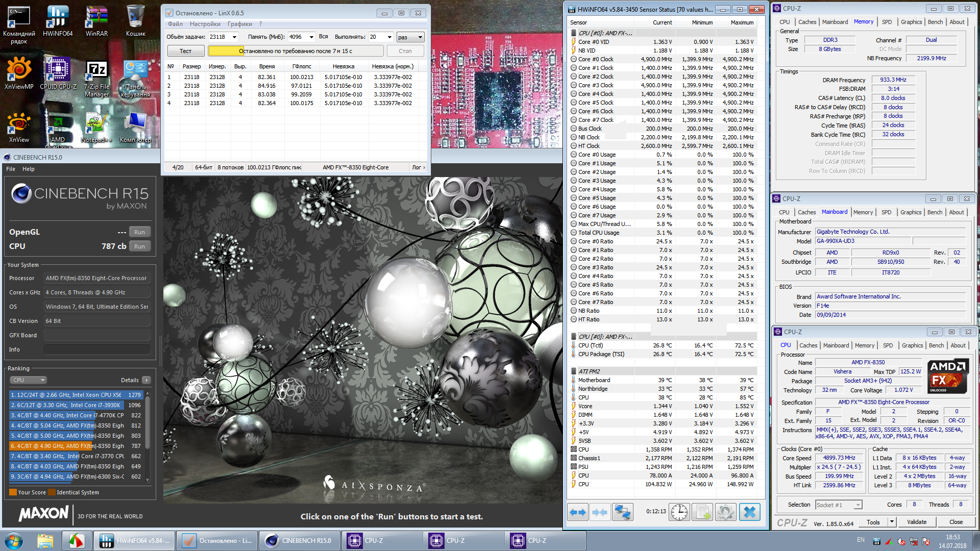The width and height of the screenshot is (980, 551).
Task: Open HWiNFO sensor settings gear icon
Action: pos(725,512)
